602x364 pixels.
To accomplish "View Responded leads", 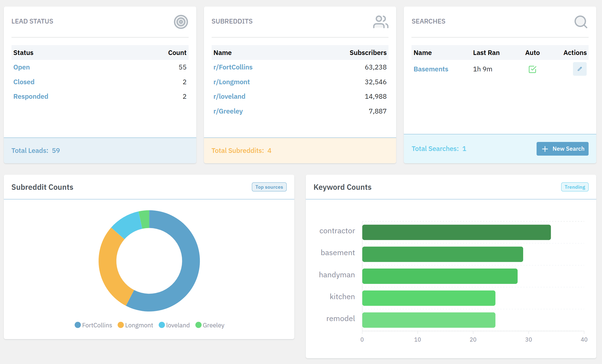I will (x=31, y=96).
